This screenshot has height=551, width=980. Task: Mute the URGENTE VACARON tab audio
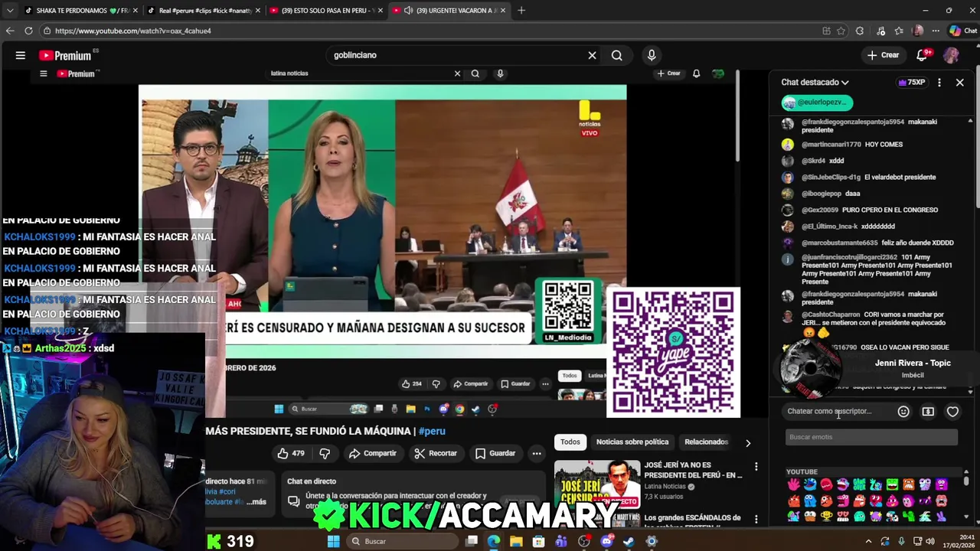409,10
